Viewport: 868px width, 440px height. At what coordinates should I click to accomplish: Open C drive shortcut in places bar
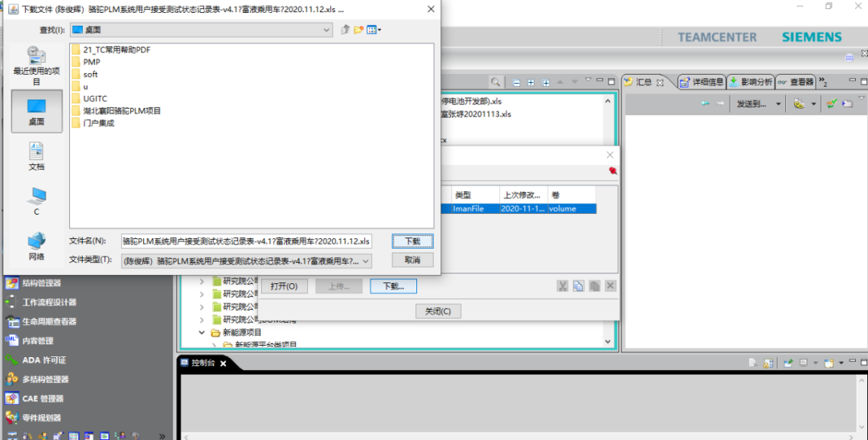click(x=36, y=201)
